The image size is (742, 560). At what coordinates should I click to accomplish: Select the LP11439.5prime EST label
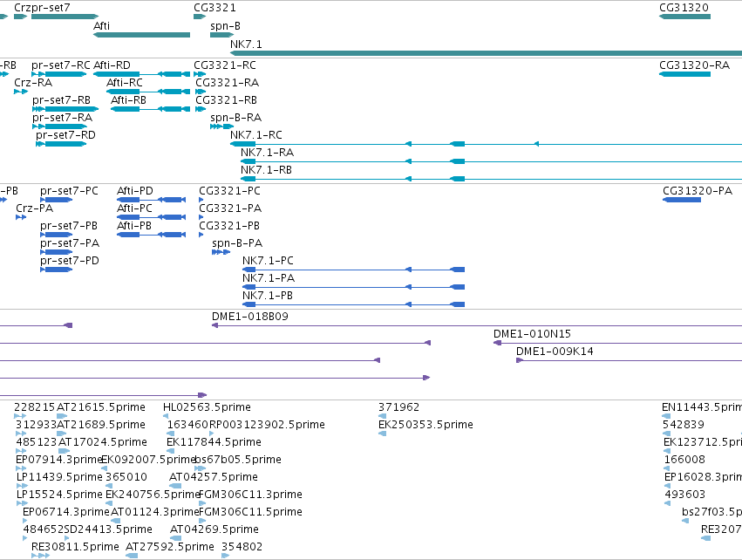(x=59, y=477)
